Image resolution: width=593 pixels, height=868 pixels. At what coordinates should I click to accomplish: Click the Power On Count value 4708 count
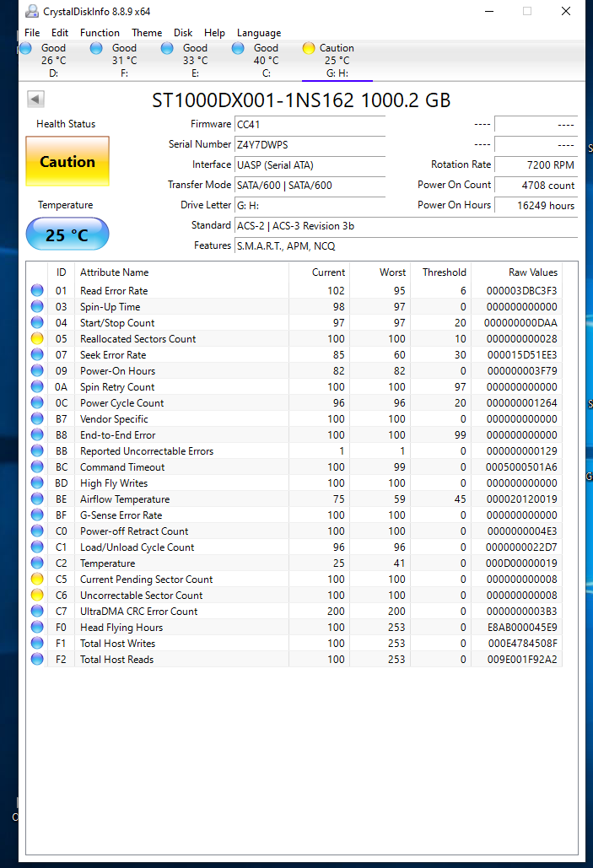click(536, 186)
